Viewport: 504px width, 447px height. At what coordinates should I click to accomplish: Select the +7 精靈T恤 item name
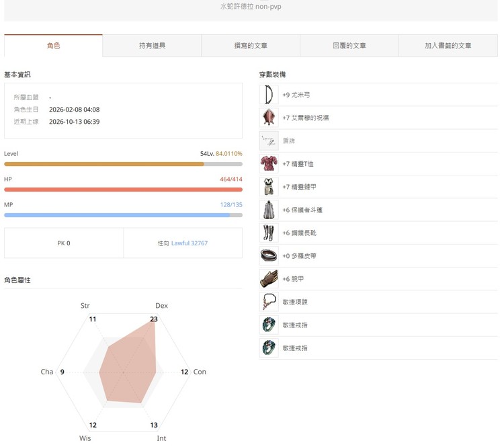(298, 164)
